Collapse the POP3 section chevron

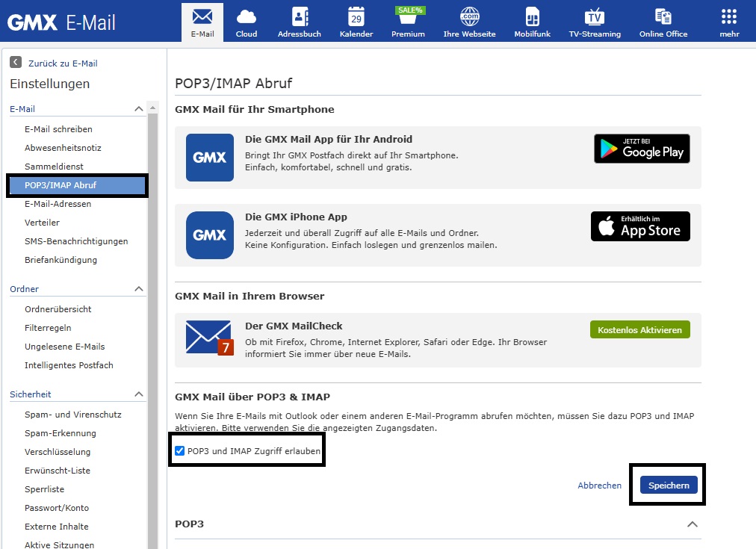tap(693, 524)
